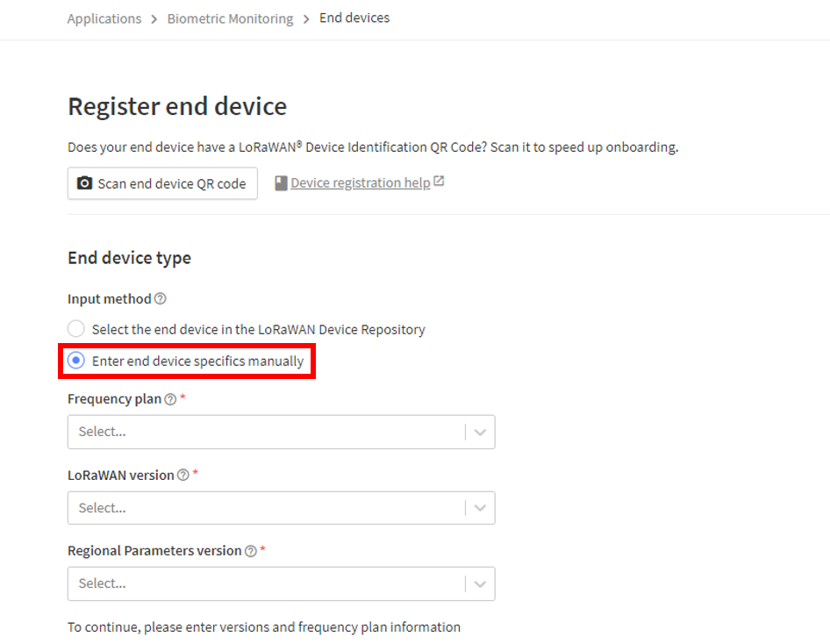The height and width of the screenshot is (644, 830).
Task: Click the camera icon for QR scanning
Action: [x=85, y=183]
